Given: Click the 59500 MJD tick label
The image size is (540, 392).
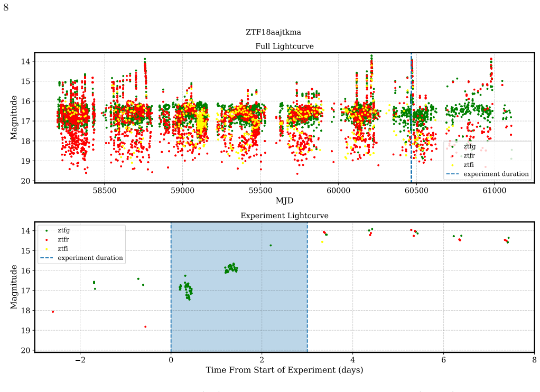Looking at the screenshot, I should 260,191.
